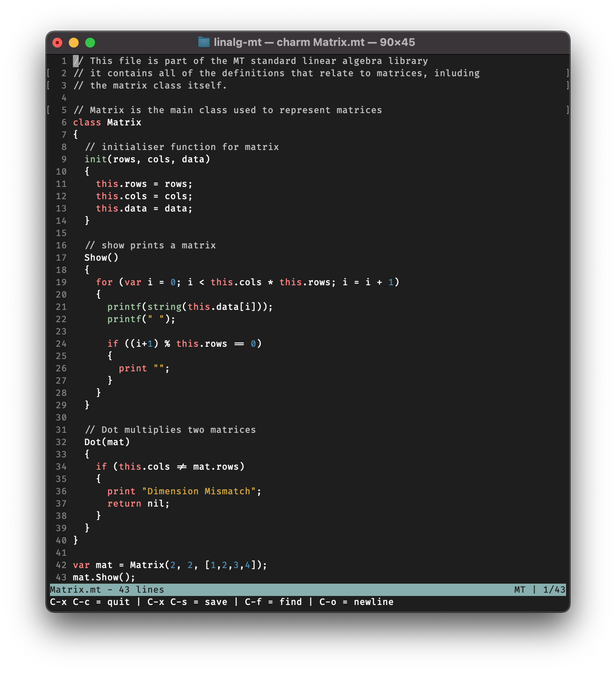The image size is (616, 673).
Task: Click line number 42 in the gutter
Action: 61,565
